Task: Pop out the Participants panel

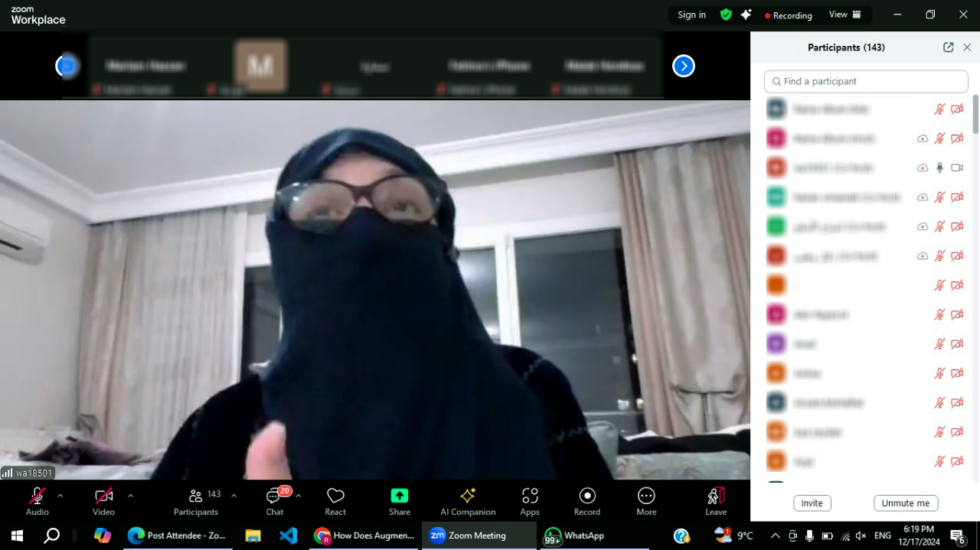Action: [x=948, y=47]
